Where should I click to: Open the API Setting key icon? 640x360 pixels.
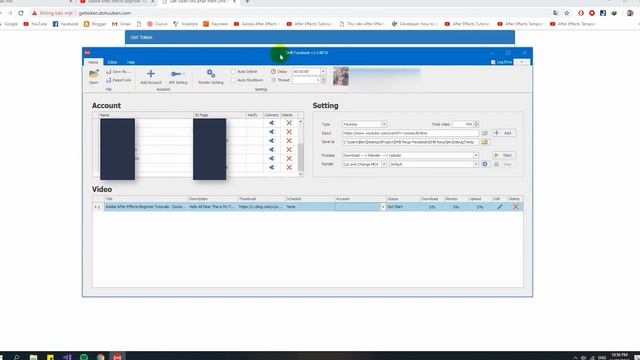178,77
